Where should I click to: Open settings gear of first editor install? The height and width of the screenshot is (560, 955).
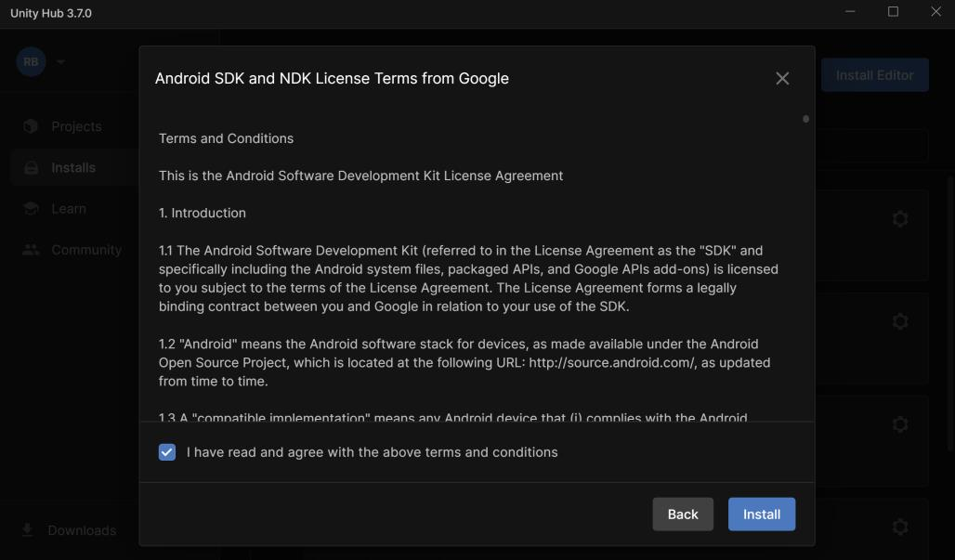tap(900, 218)
